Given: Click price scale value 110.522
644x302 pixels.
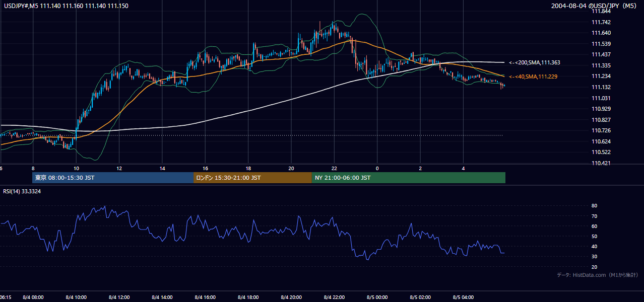Looking at the screenshot, I should (x=601, y=152).
